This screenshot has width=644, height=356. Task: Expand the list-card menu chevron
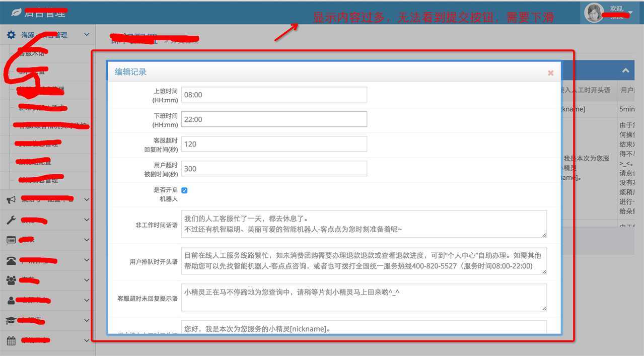(x=87, y=240)
